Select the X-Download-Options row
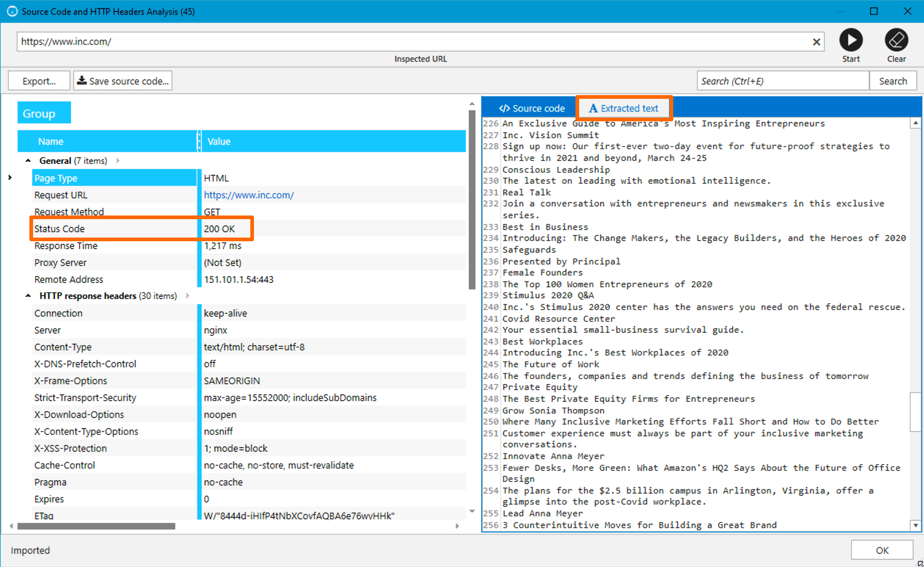Image resolution: width=924 pixels, height=567 pixels. (x=249, y=414)
